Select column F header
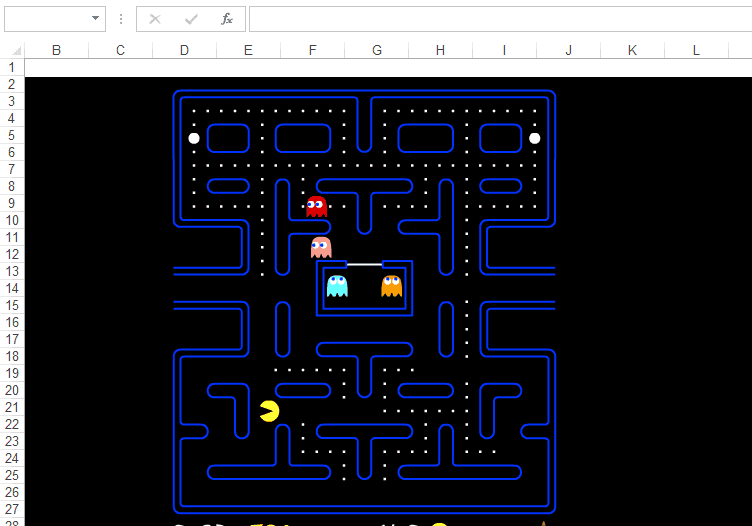Viewport: 752px width, 526px height. tap(313, 50)
